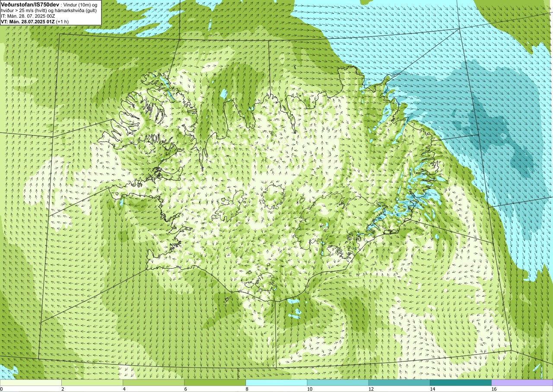Viewport: 553px width, 392px height.
Task: Click the pale yellow 0–2 legend swatch
Action: pos(31,383)
